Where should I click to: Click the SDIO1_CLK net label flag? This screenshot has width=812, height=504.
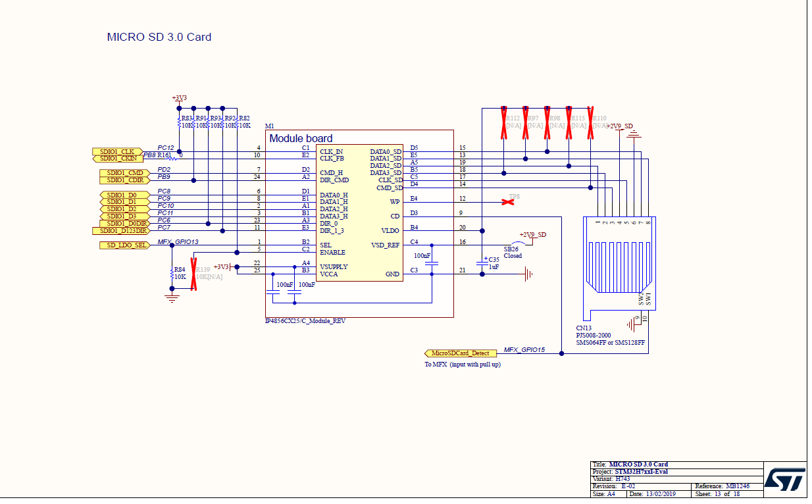[x=116, y=153]
